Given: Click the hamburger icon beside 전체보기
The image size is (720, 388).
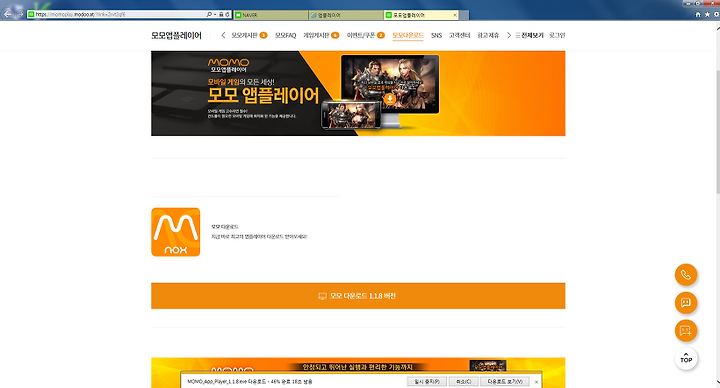Looking at the screenshot, I should click(518, 35).
